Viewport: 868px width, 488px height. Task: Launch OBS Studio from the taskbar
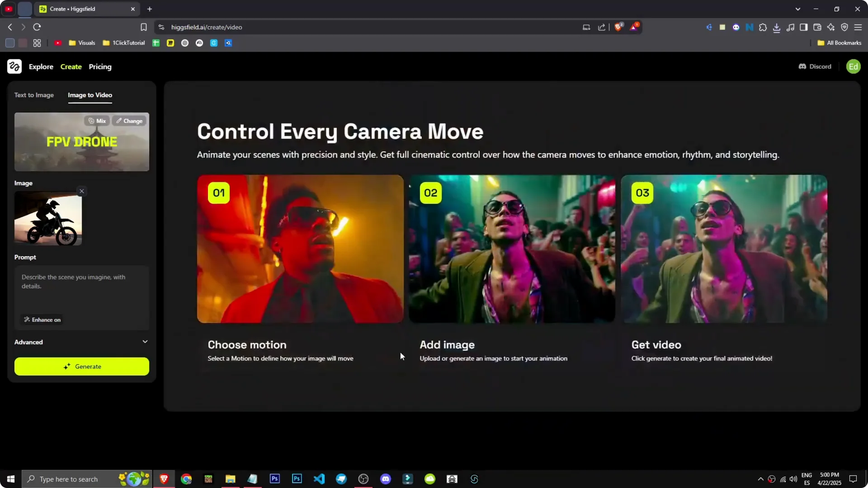click(x=363, y=479)
